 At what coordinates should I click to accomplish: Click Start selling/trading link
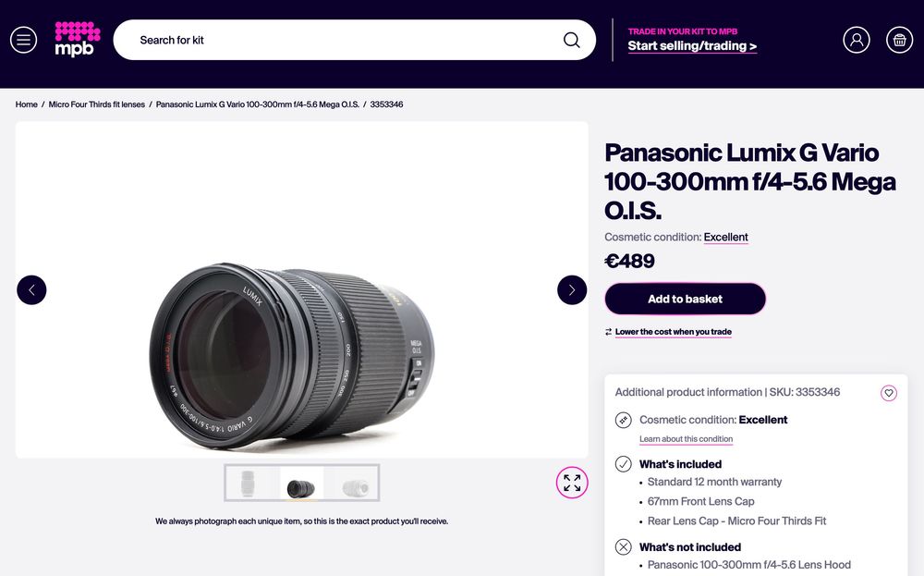pos(692,46)
